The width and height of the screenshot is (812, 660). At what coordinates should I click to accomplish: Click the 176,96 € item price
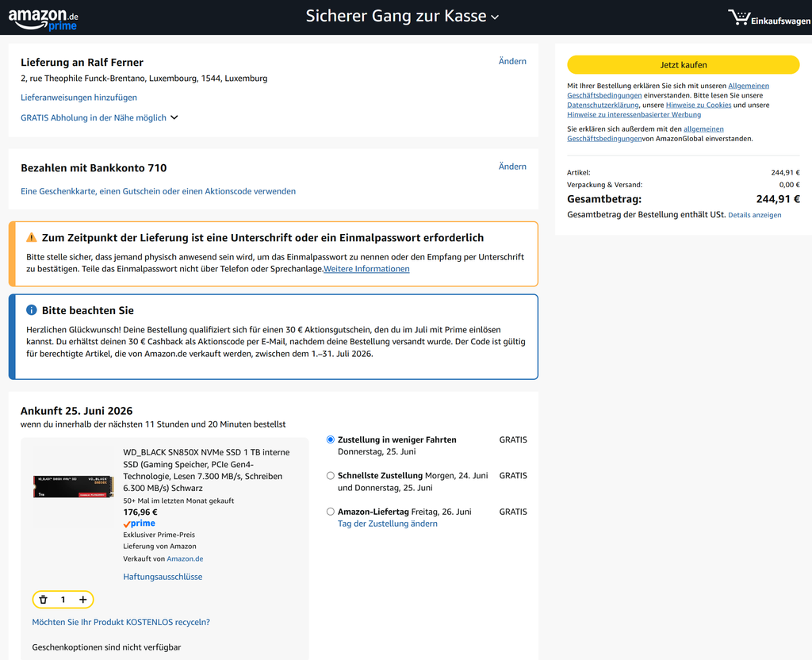tap(140, 512)
